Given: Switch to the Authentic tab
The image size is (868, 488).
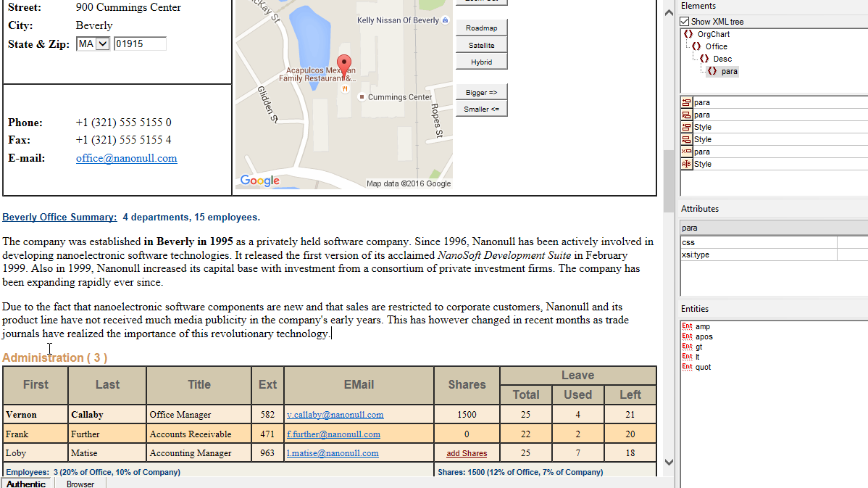Looking at the screenshot, I should [x=26, y=484].
